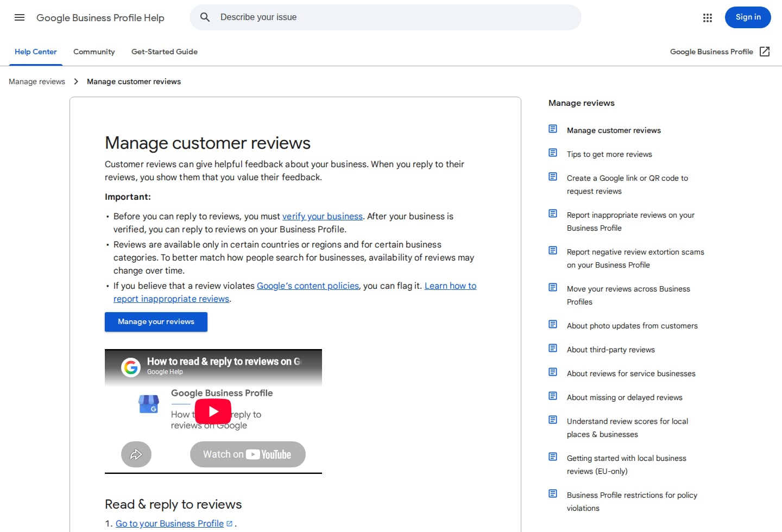Open Getting started with local business reviews (EU-only)
This screenshot has width=782, height=532.
[627, 465]
